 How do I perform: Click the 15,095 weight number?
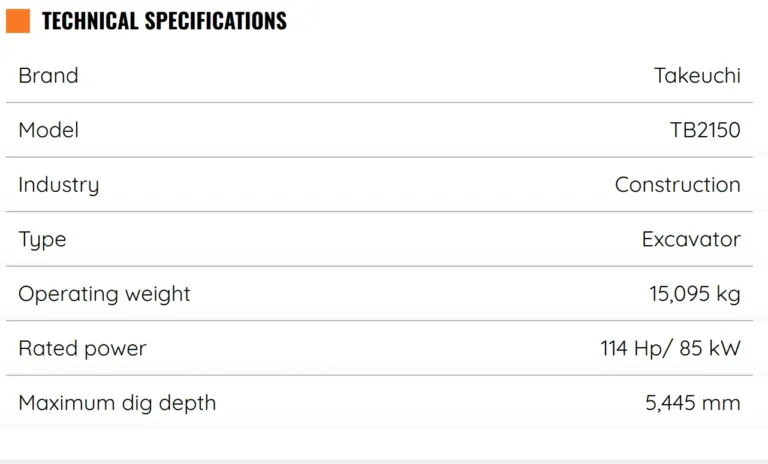[677, 294]
